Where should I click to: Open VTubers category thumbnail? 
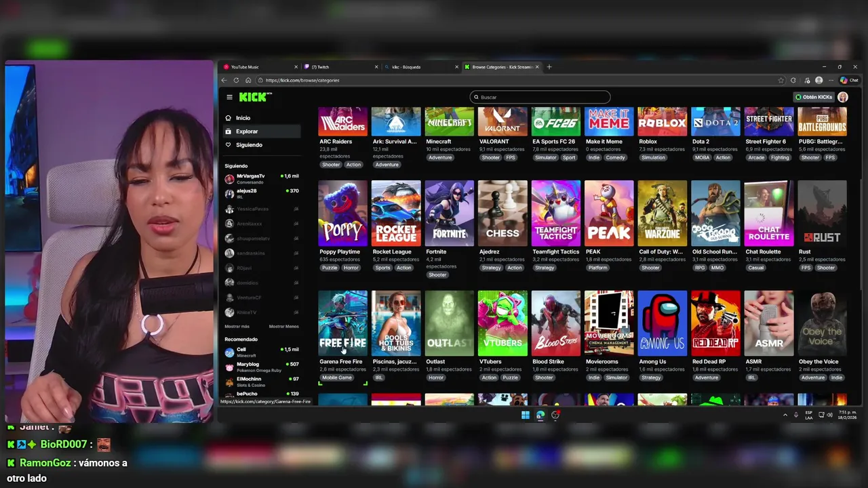(x=502, y=323)
